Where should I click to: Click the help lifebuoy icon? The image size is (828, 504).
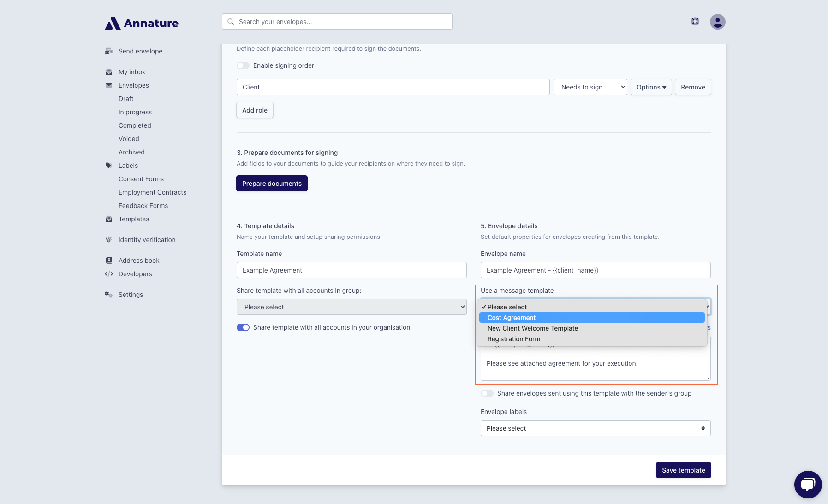click(695, 21)
